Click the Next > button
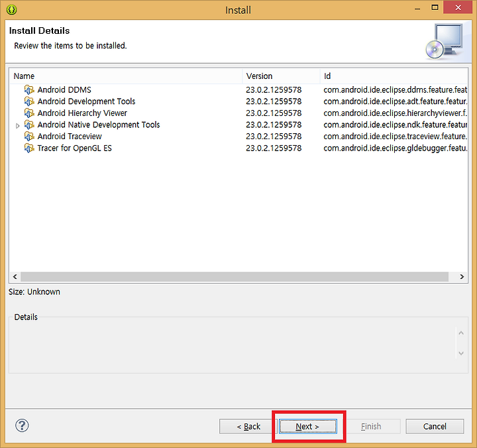477x448 pixels. tap(308, 426)
